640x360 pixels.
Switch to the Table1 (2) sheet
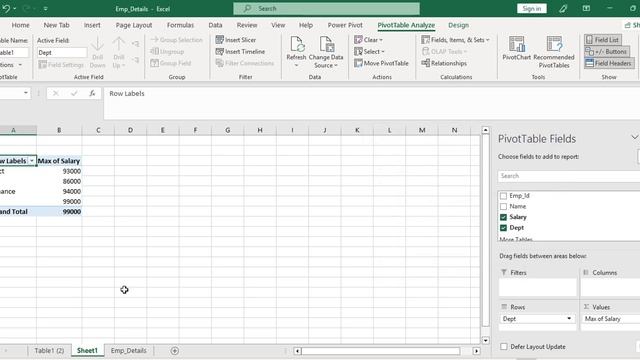(x=49, y=351)
